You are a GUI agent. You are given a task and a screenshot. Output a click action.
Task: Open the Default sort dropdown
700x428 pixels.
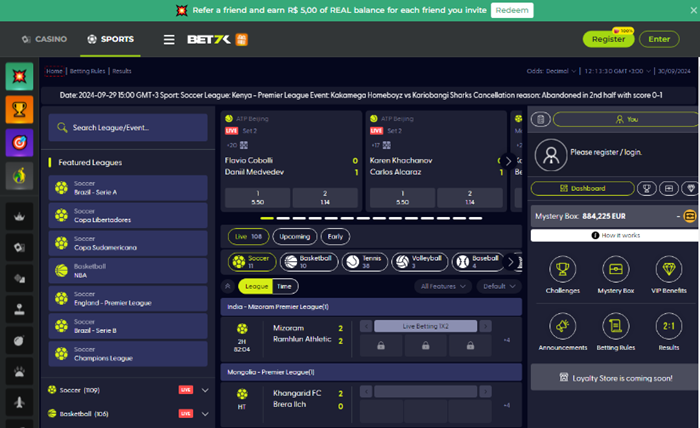pos(499,286)
